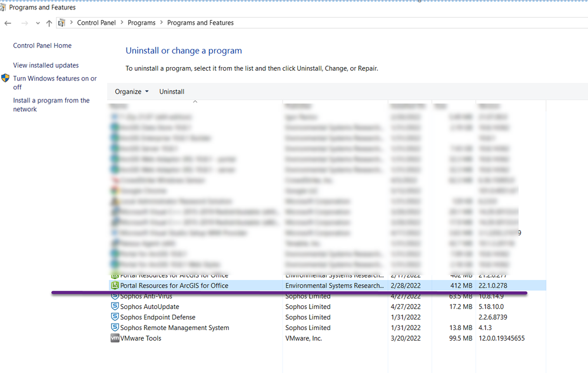This screenshot has height=373, width=588.
Task: Click the ArcGIS icon of highlighted row
Action: [x=115, y=285]
